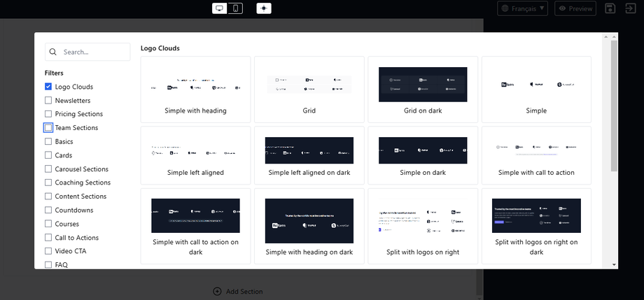Select the Simple with call to action template
Viewport: 644px width, 300px height.
pyautogui.click(x=536, y=155)
